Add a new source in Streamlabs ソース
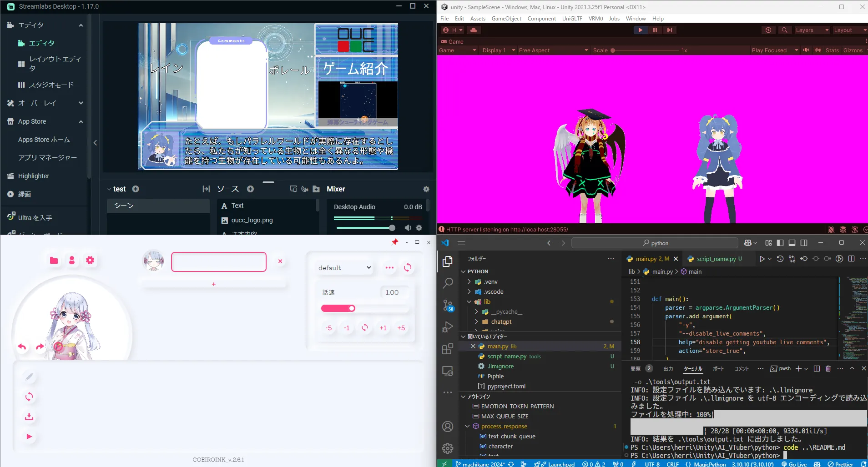Image resolution: width=868 pixels, height=467 pixels. click(250, 189)
